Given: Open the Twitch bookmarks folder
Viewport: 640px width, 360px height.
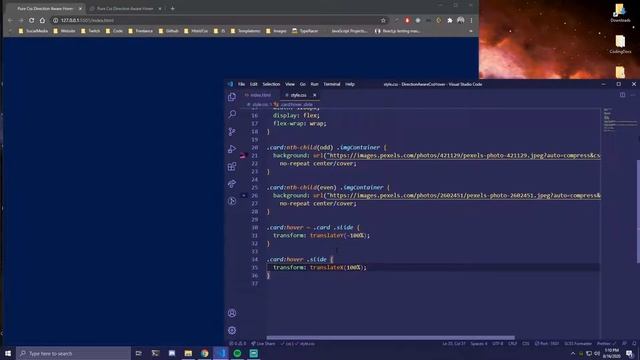Looking at the screenshot, I should (90, 31).
